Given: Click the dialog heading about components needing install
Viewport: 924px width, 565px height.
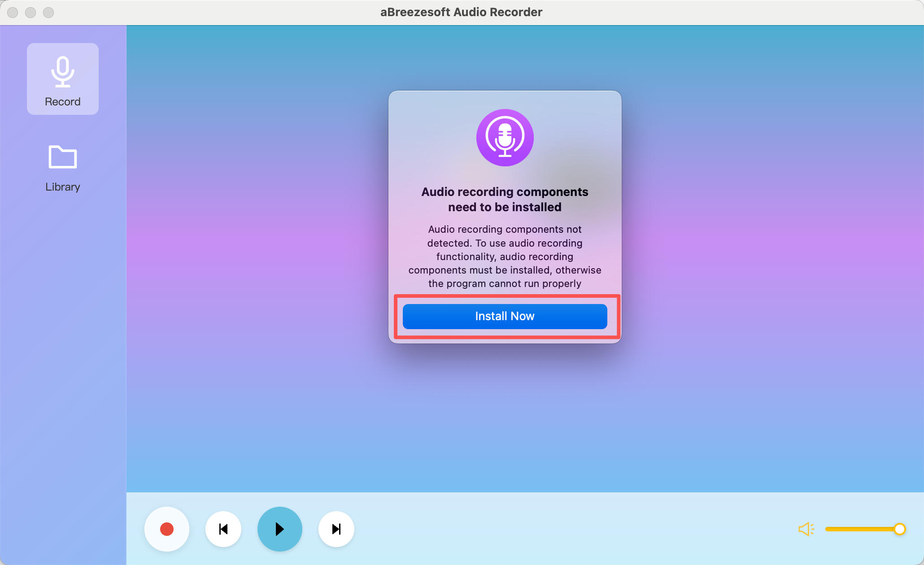Looking at the screenshot, I should (x=505, y=200).
